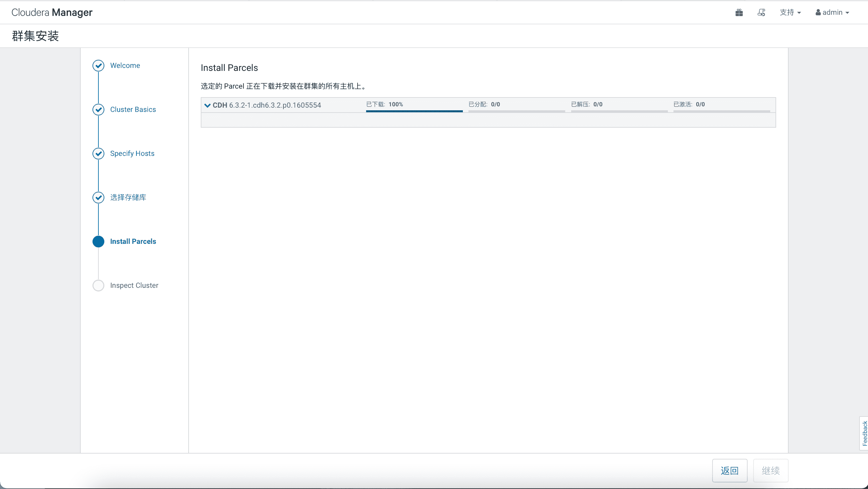The width and height of the screenshot is (868, 489).
Task: Click the Welcome step checkmark circle
Action: [x=98, y=66]
